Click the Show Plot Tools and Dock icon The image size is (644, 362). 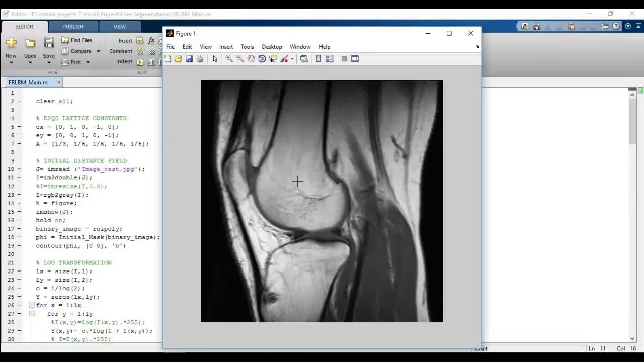click(355, 59)
